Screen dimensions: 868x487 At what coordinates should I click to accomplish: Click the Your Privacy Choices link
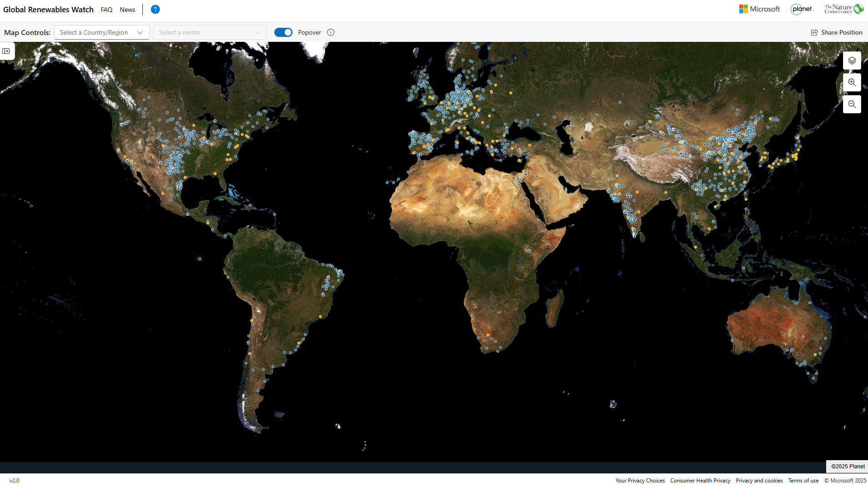[x=639, y=480]
